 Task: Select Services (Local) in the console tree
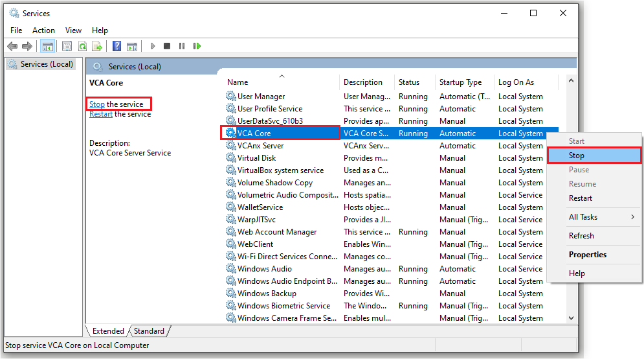coord(47,64)
